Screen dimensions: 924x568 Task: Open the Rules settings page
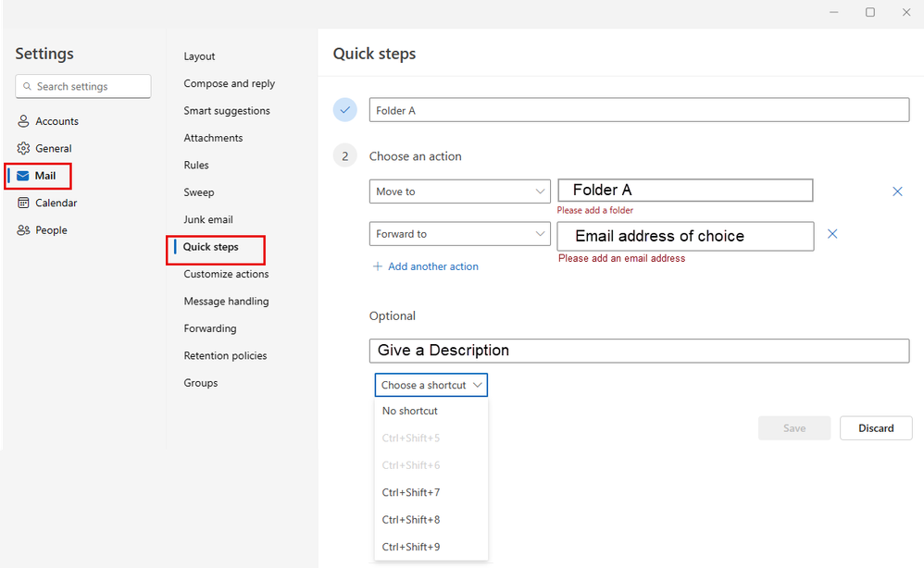tap(196, 165)
